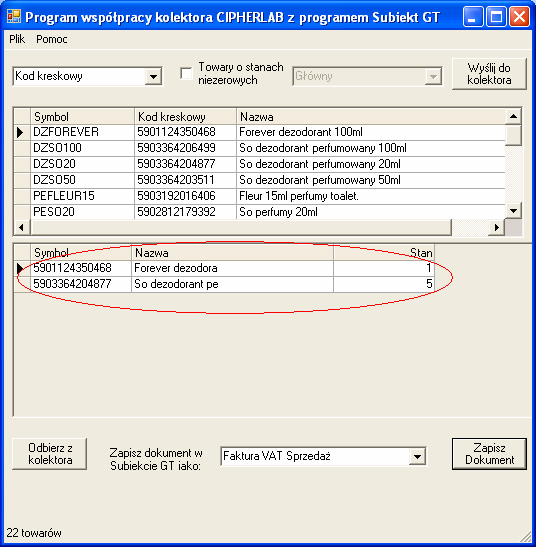Click the Nazwa header in the lower grid
The image size is (537, 550).
(232, 253)
